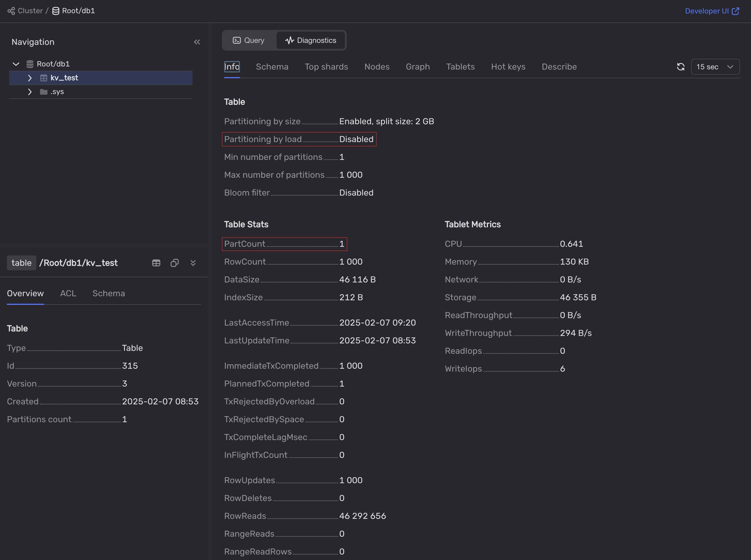751x560 pixels.
Task: Open the Developer UI link
Action: click(x=707, y=11)
